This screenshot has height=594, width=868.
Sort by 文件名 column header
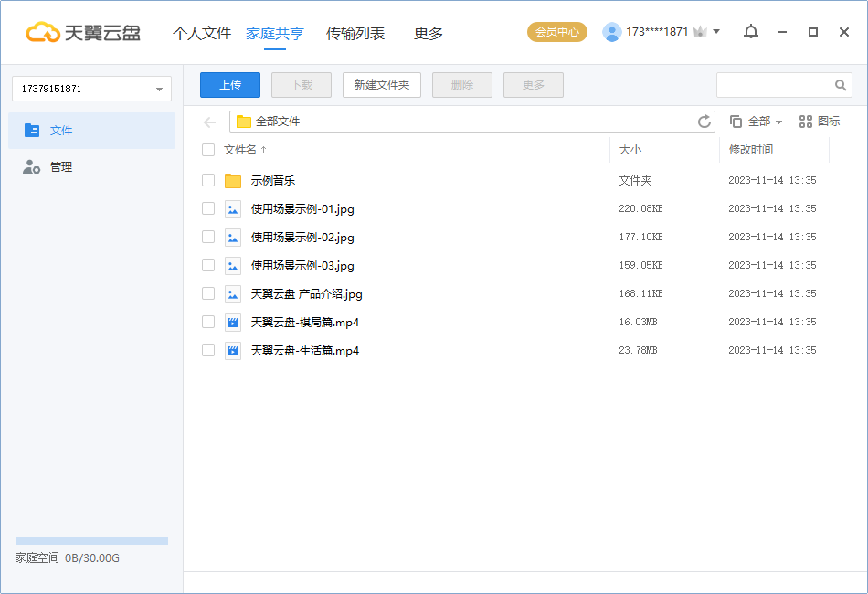coord(239,150)
